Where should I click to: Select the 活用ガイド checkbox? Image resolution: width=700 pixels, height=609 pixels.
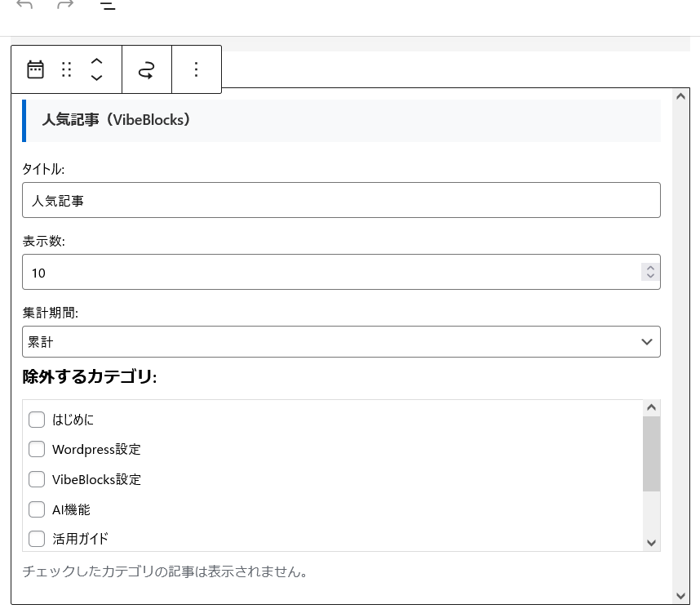click(x=37, y=539)
